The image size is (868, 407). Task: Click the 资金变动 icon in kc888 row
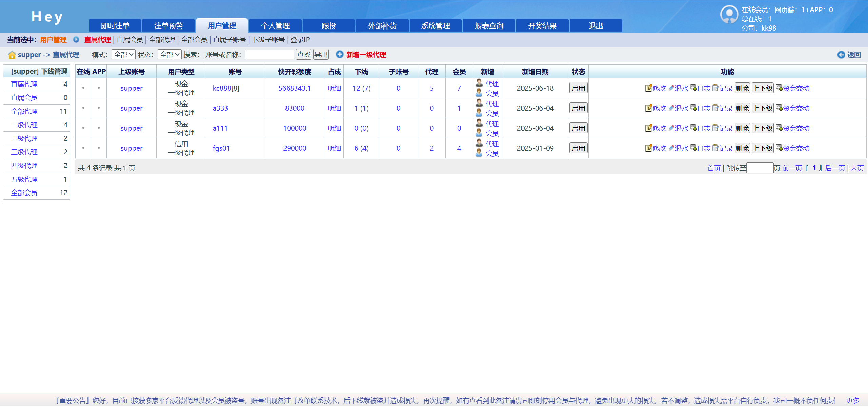pyautogui.click(x=779, y=88)
